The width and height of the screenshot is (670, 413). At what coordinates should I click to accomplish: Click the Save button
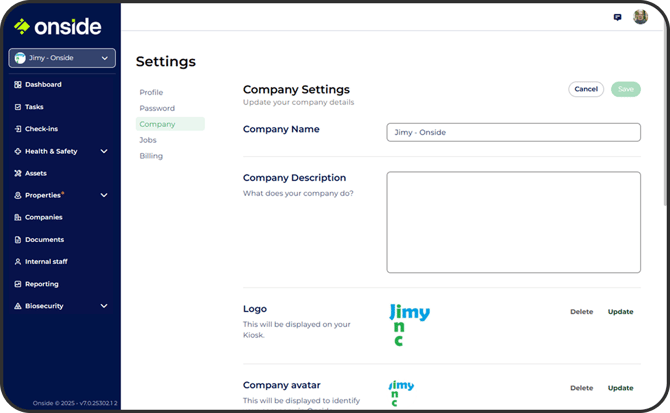(626, 89)
